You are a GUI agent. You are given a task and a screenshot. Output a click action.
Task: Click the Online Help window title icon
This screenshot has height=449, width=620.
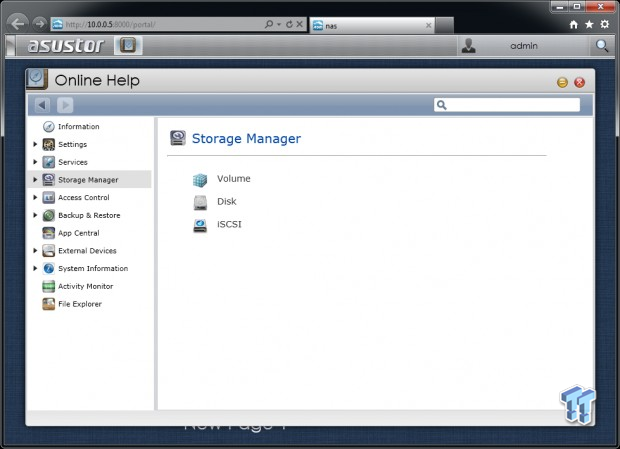(37, 79)
